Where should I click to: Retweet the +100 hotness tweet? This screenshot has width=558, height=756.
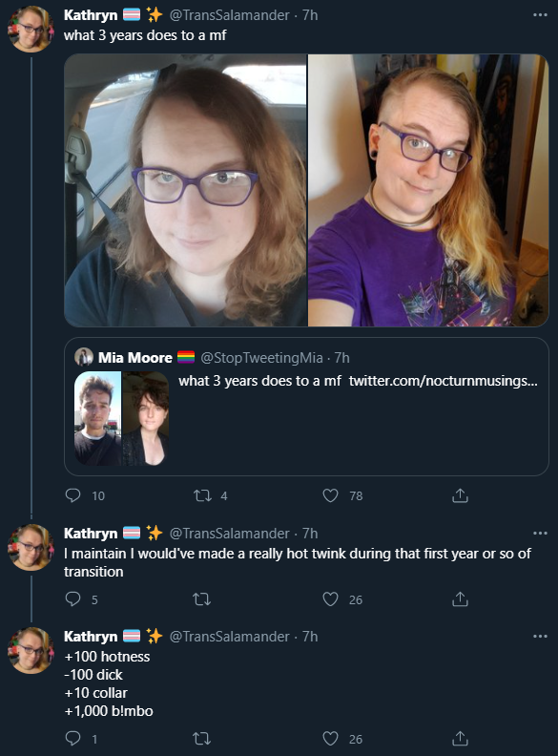[x=202, y=739]
